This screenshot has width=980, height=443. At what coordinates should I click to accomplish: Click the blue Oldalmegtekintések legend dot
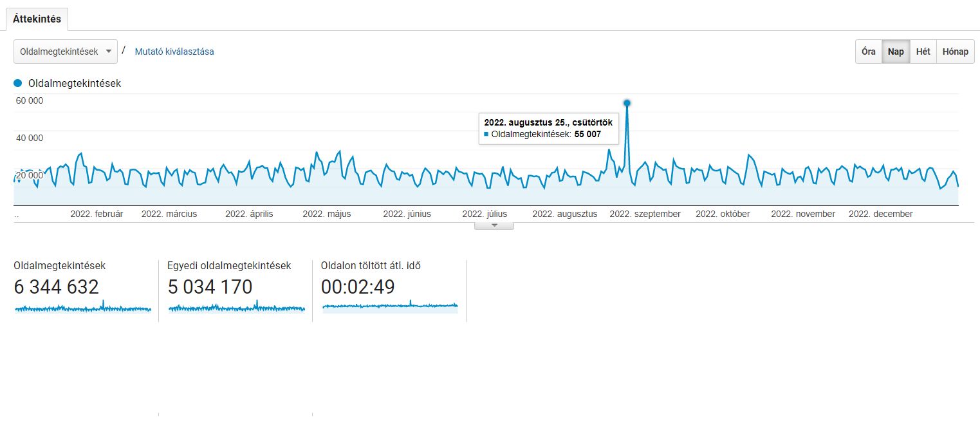coord(18,83)
